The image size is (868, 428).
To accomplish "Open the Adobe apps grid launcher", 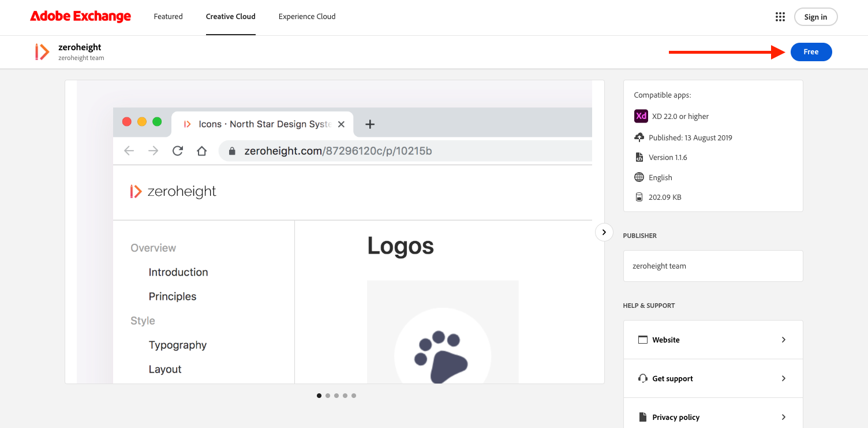I will 780,17.
